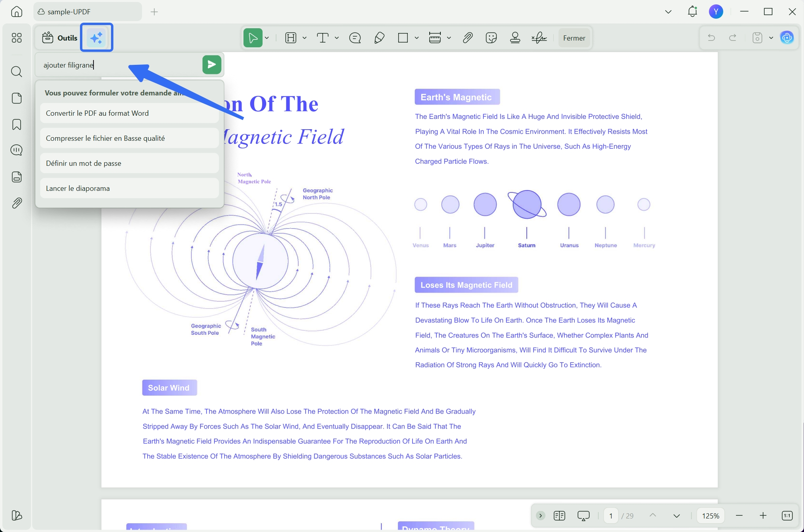Open the search panel in sidebar
The image size is (804, 532).
pyautogui.click(x=17, y=72)
